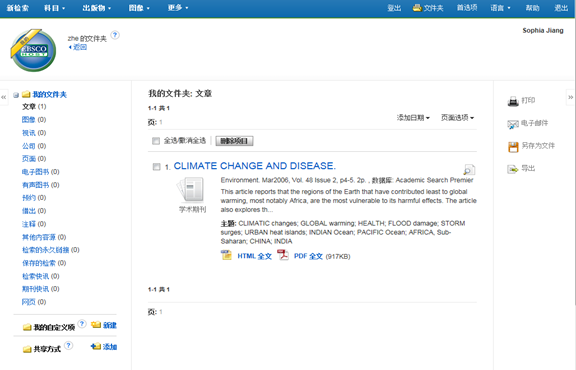Select 检索的永久链接 (0) in folder list

click(51, 250)
